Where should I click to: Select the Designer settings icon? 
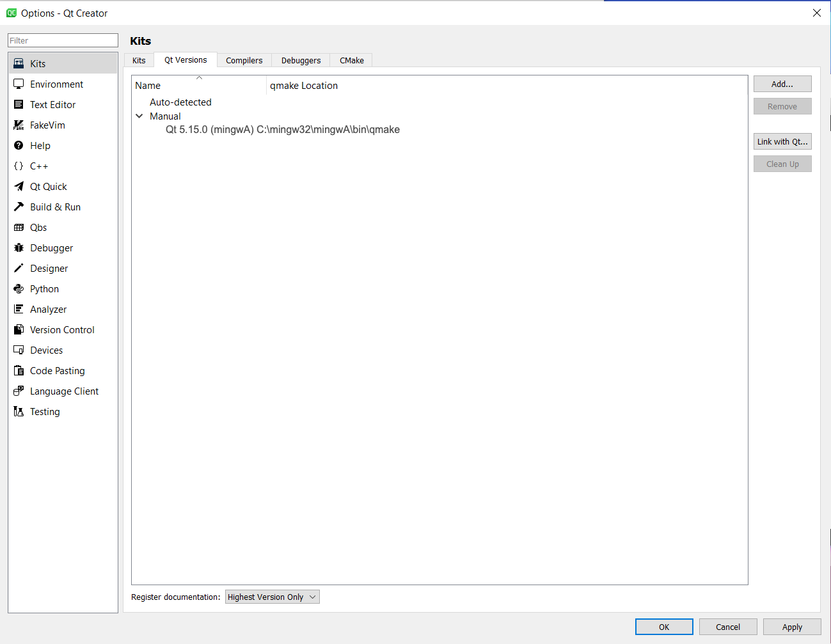[49, 268]
